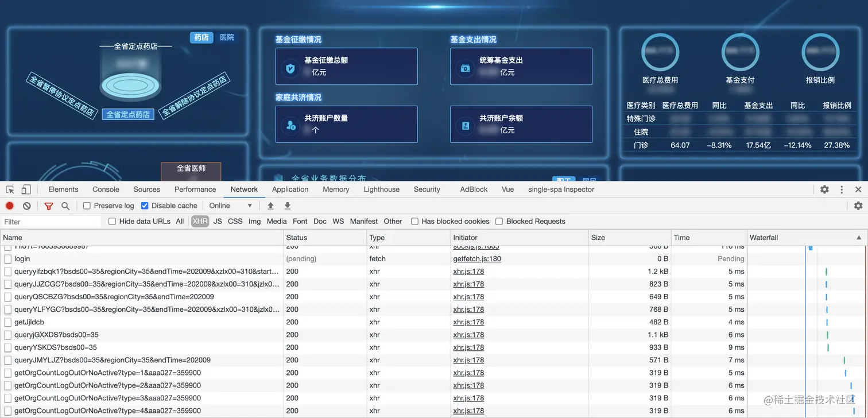Click the icon in the 共济账户数量 card
Screen dimensions: 868x418
(x=290, y=126)
